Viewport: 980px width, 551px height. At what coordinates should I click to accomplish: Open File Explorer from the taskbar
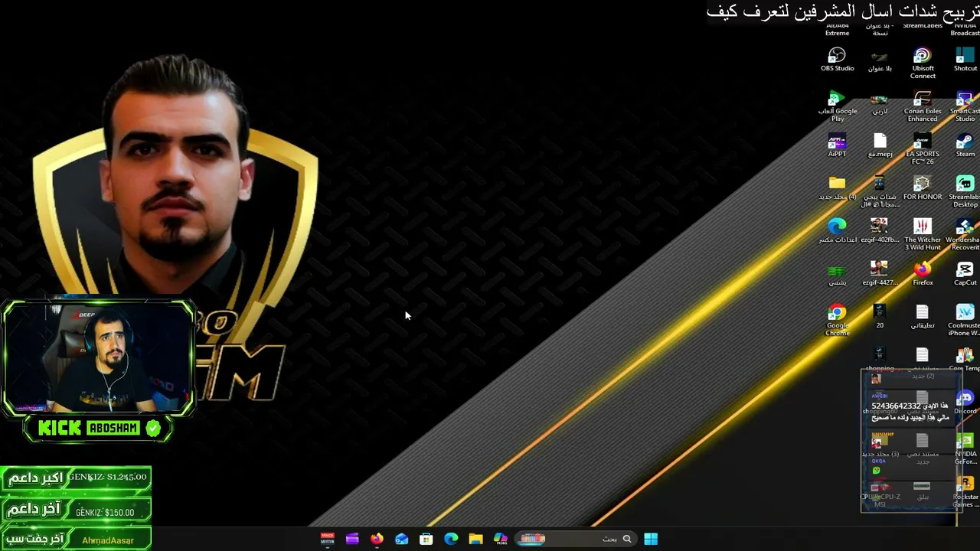[x=475, y=539]
